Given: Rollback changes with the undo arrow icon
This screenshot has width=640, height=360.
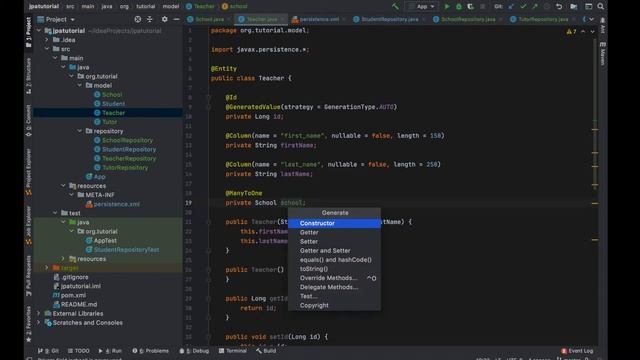Looking at the screenshot, I should (x=559, y=7).
